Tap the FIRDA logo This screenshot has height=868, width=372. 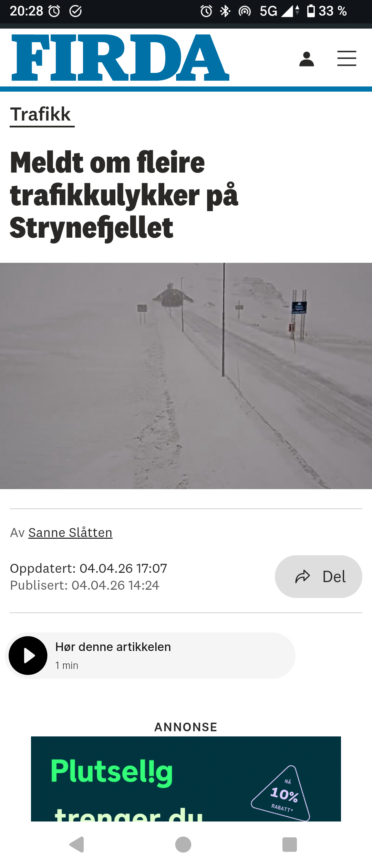coord(120,58)
